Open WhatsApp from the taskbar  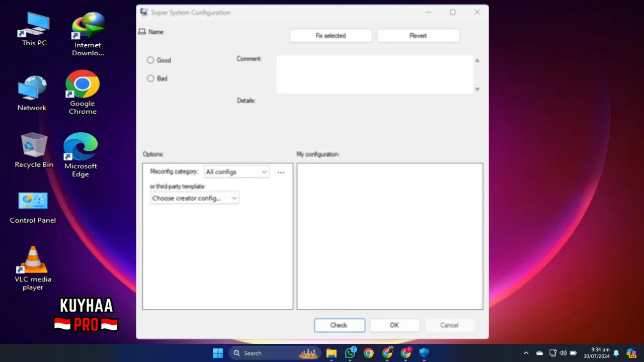350,353
